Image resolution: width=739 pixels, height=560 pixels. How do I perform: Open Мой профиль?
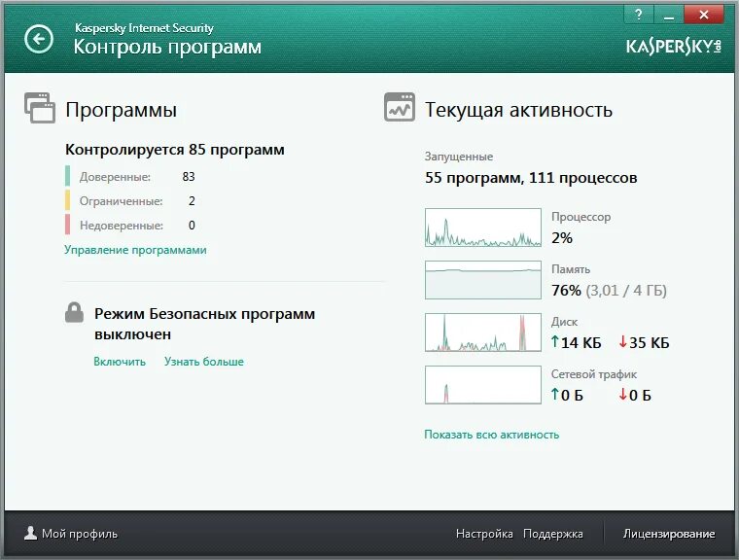click(x=80, y=534)
